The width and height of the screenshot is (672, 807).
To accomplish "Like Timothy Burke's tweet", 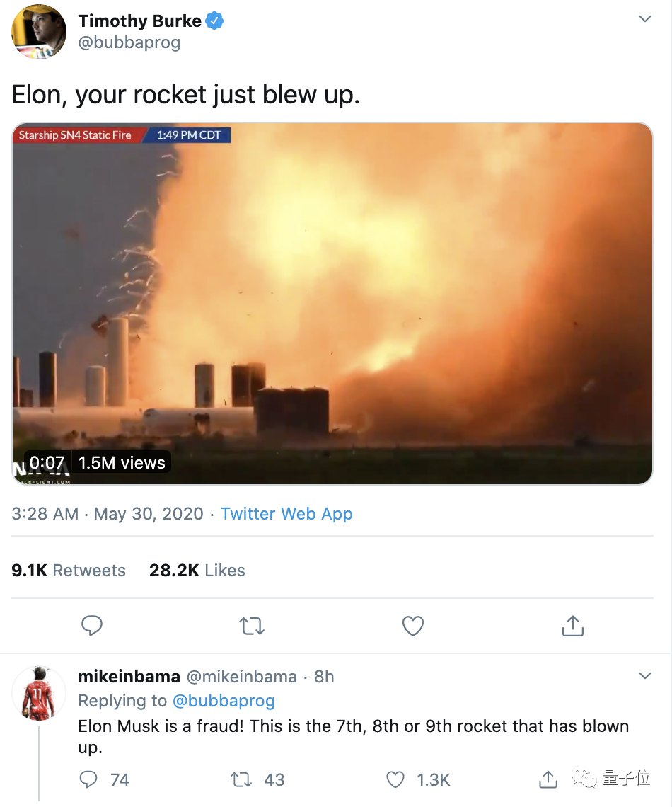I will click(x=412, y=626).
